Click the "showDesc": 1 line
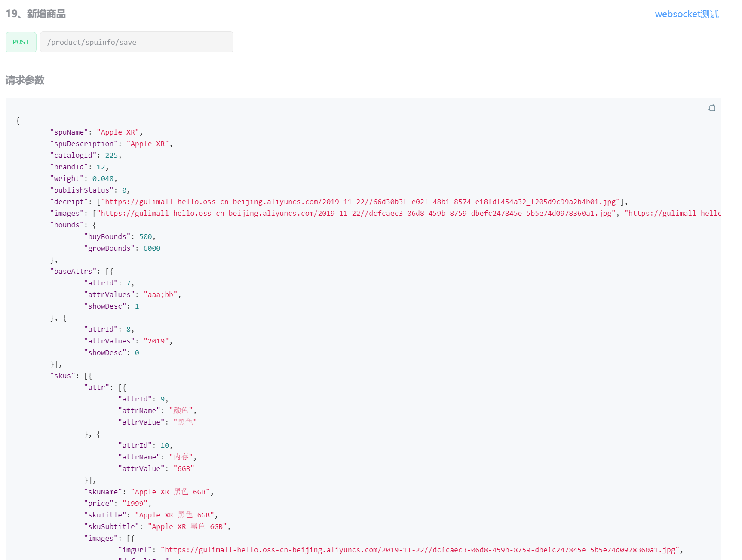 click(111, 306)
